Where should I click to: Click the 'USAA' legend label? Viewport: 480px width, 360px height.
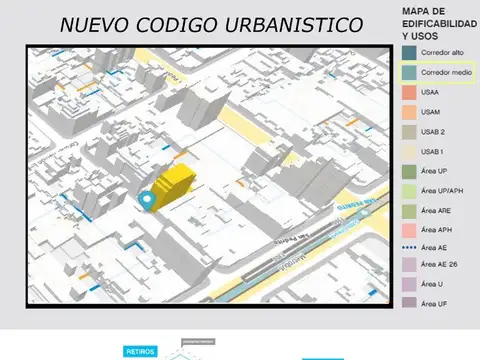coord(430,92)
